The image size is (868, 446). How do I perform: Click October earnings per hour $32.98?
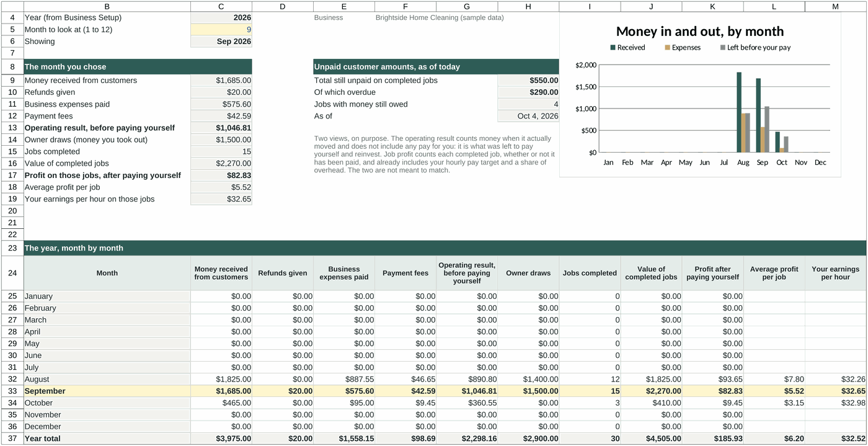[835, 403]
